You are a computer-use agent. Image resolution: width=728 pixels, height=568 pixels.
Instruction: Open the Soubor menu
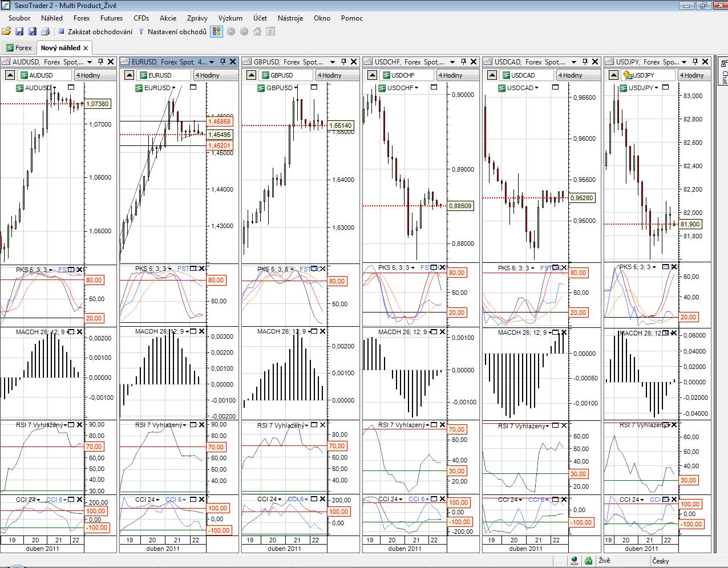click(x=19, y=18)
